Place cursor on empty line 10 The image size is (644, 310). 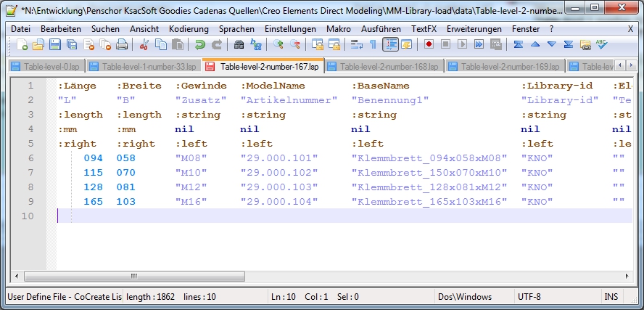290,216
